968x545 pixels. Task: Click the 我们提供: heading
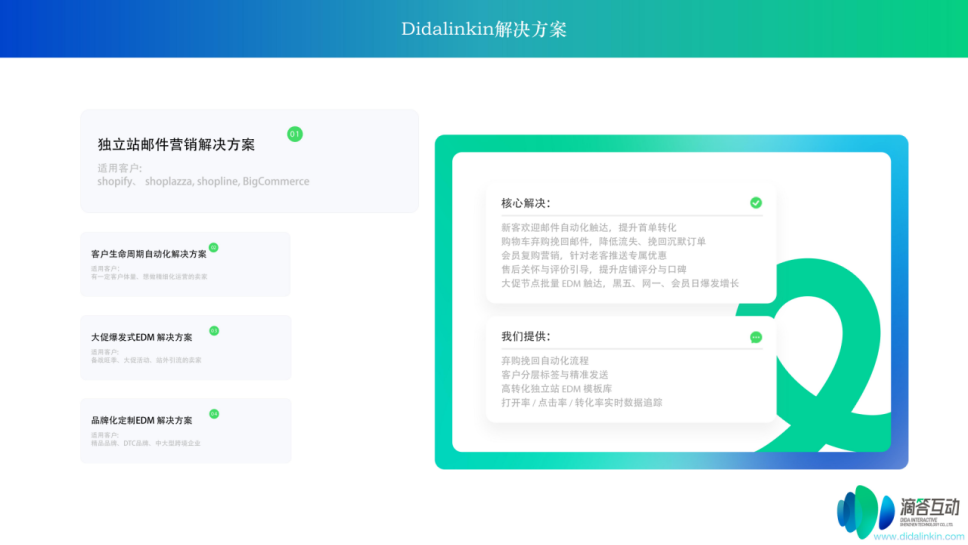525,336
